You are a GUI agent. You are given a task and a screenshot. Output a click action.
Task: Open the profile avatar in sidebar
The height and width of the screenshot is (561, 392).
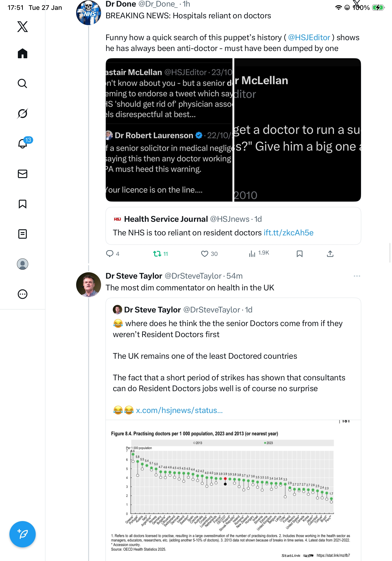pyautogui.click(x=23, y=264)
